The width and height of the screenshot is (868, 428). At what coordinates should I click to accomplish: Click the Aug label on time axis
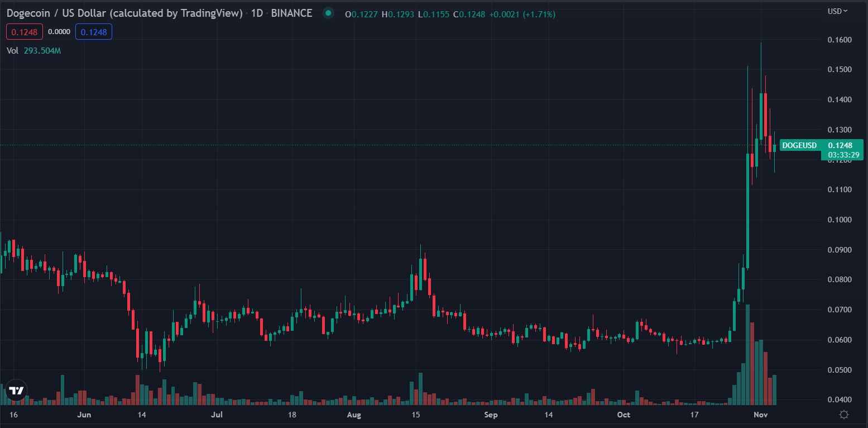tap(354, 415)
